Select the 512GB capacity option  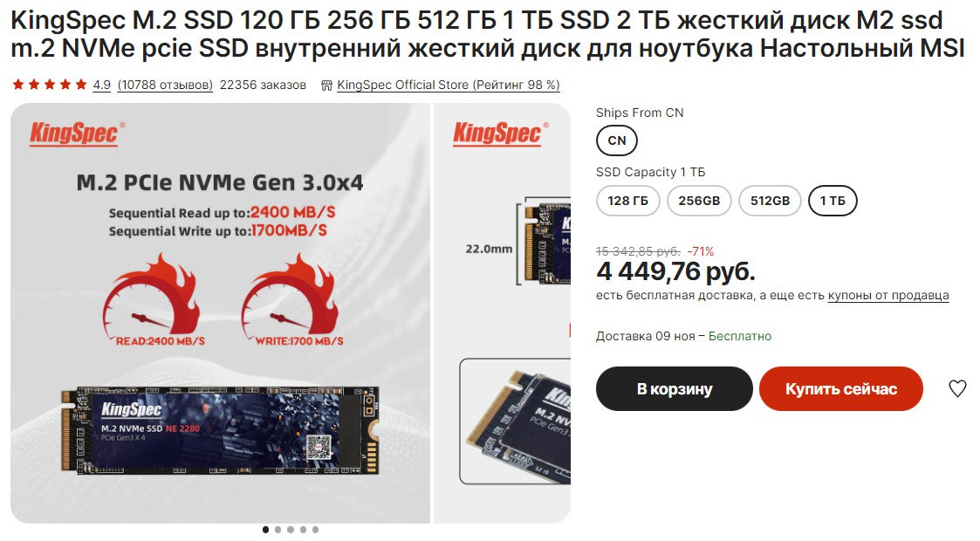click(770, 201)
